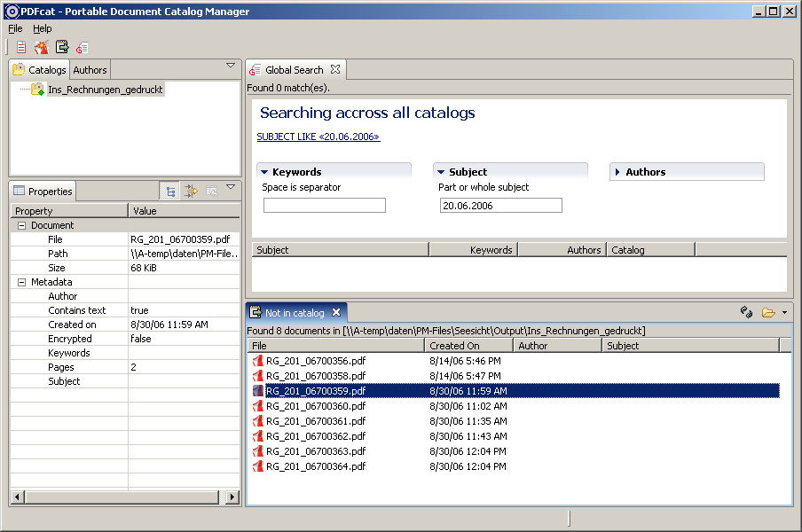Click the PDF icon of RG_201_06700359.pdf
Viewport: 802px width, 532px height.
pos(258,391)
